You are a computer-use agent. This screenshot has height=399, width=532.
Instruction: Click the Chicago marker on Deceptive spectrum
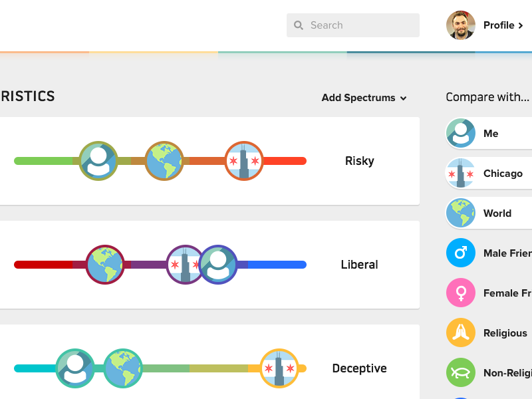click(x=279, y=368)
